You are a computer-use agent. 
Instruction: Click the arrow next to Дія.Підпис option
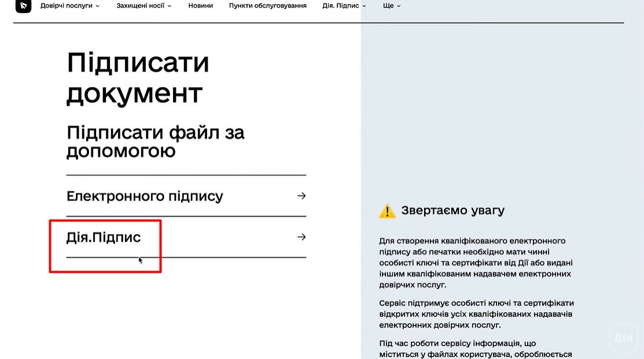(x=301, y=236)
